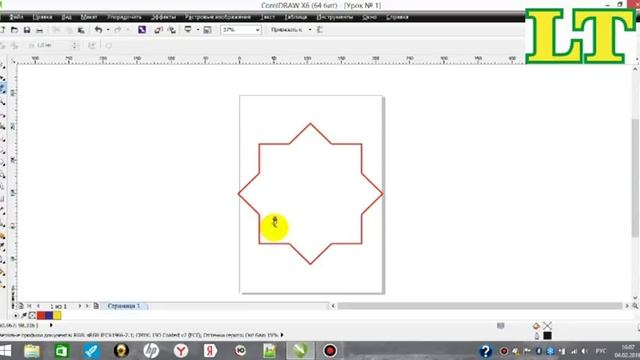Viewport: 640px width, 360px height.
Task: Open file with the folder toolbar icon
Action: tap(14, 30)
